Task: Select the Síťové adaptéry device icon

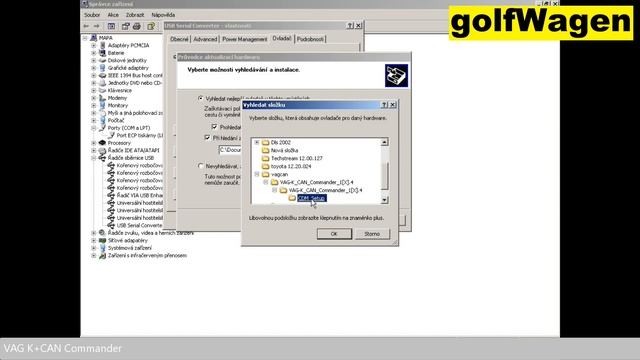Action: pos(102,240)
